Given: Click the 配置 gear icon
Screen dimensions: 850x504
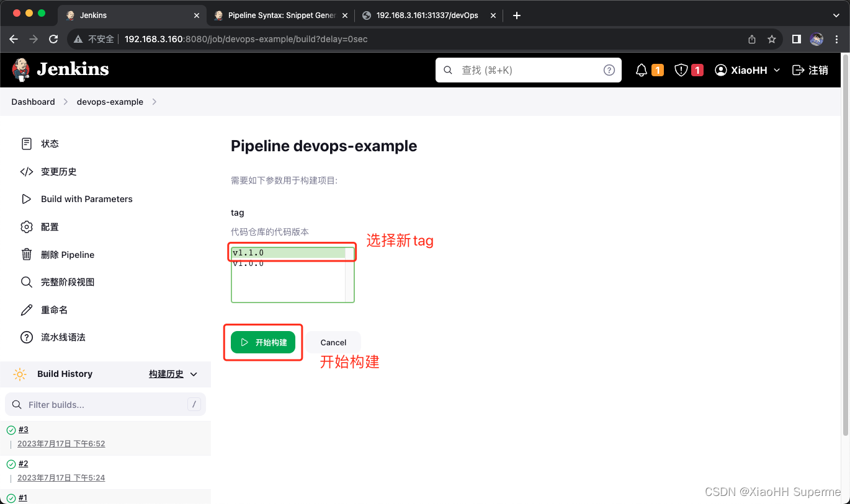Looking at the screenshot, I should tap(26, 227).
